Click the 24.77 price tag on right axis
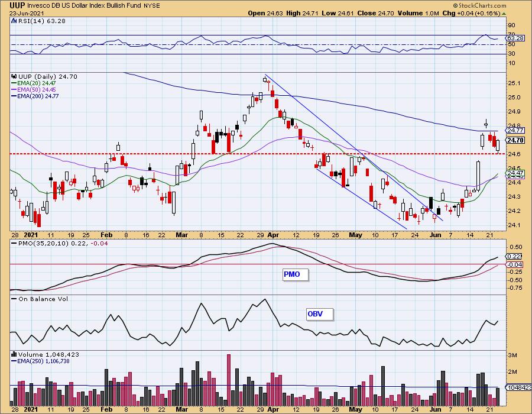 coord(515,130)
